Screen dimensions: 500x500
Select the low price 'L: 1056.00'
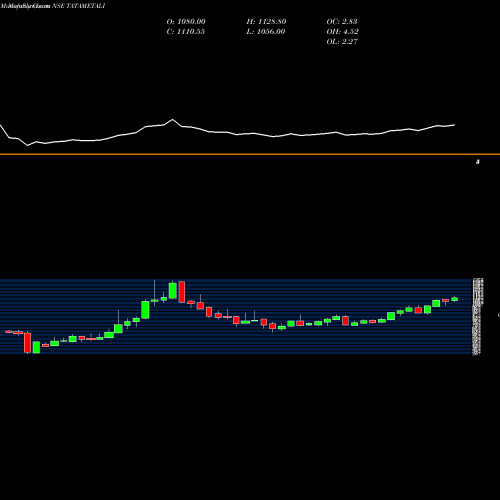[x=266, y=32]
